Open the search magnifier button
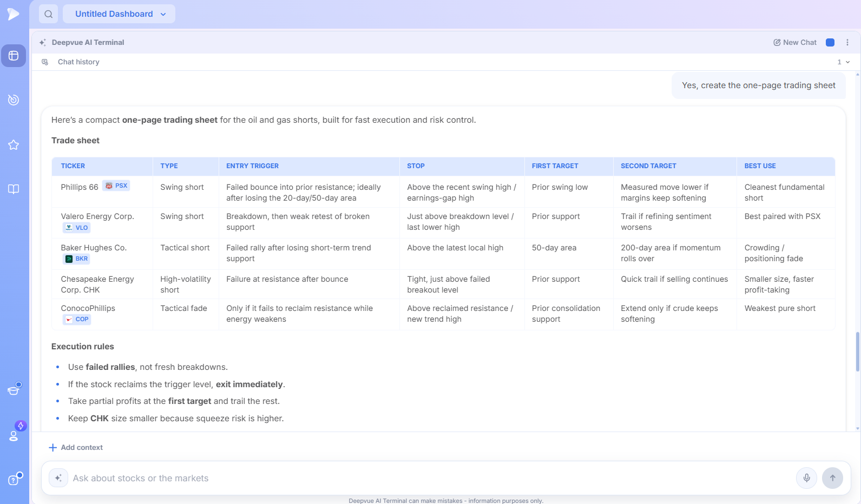 [49, 14]
